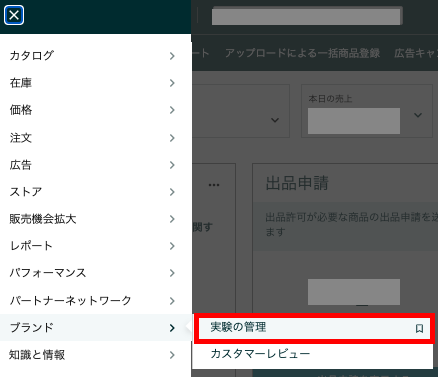Select パフォーマンス in the side menu
The image size is (438, 377).
click(96, 273)
